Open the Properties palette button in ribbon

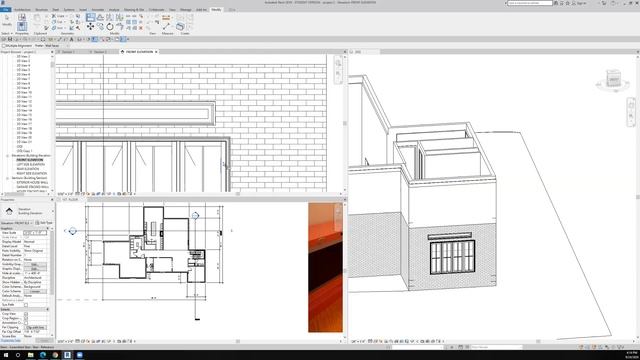coord(22,27)
